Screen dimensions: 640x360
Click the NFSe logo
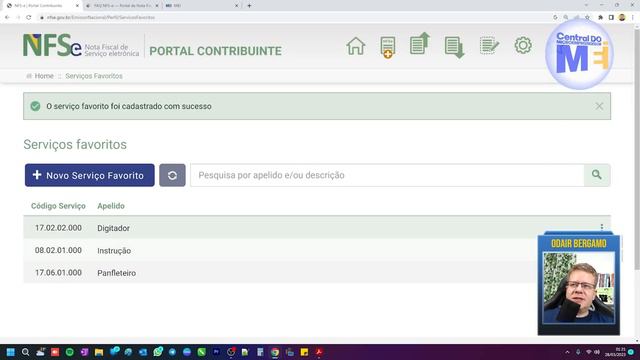click(81, 45)
